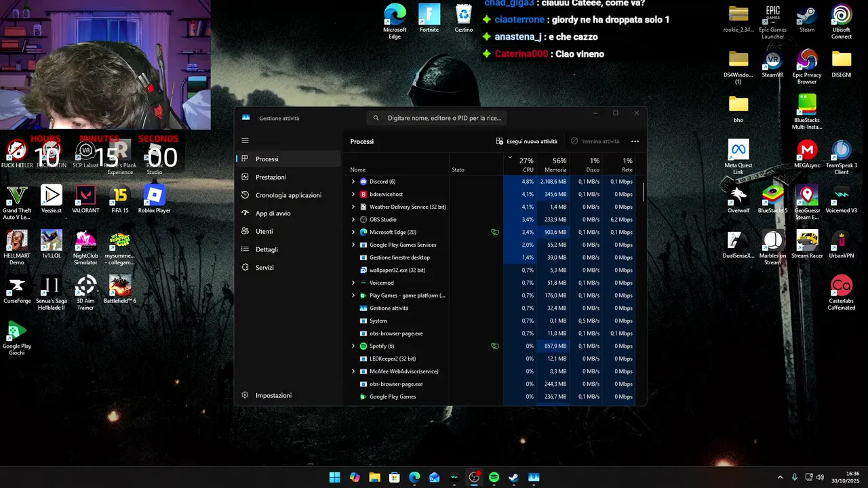The width and height of the screenshot is (868, 488).
Task: Sort processes by the Rete column
Action: (619, 165)
